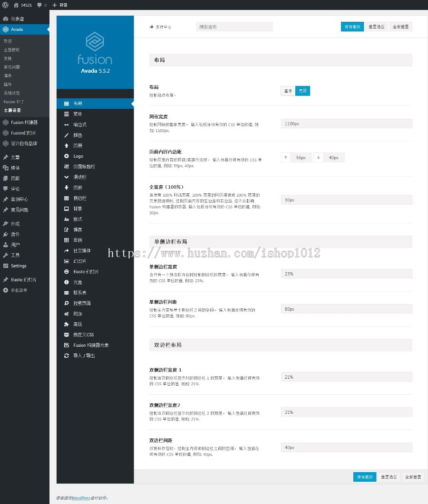This screenshot has height=504, width=428.
Task: Open the 博客 blog options section
Action: pyautogui.click(x=95, y=229)
